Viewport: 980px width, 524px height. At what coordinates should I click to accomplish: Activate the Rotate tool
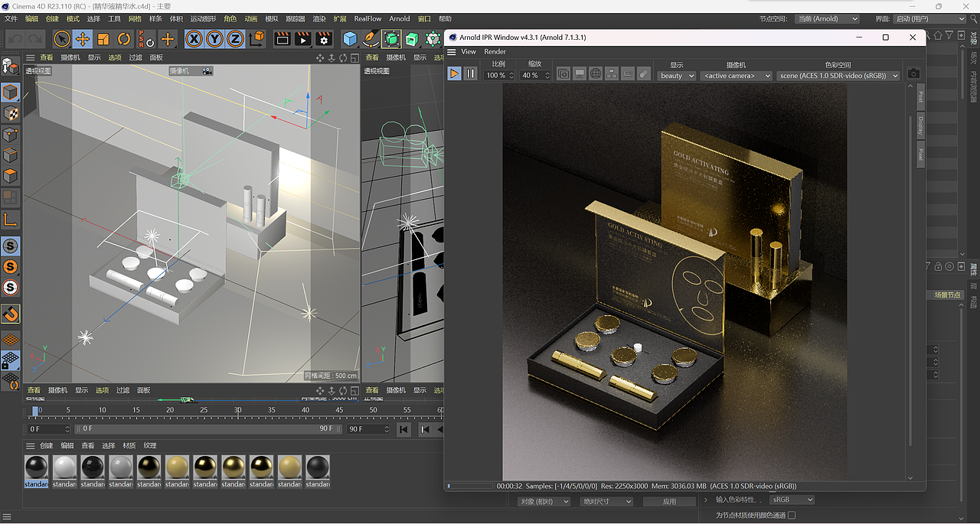point(124,39)
